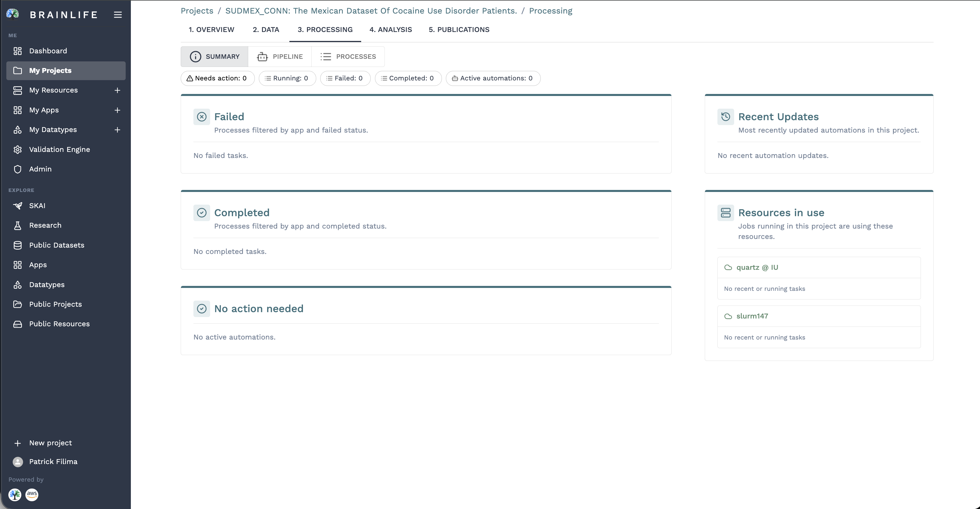Select the 3. Processing tab
Viewport: 980px width, 509px height.
[325, 30]
